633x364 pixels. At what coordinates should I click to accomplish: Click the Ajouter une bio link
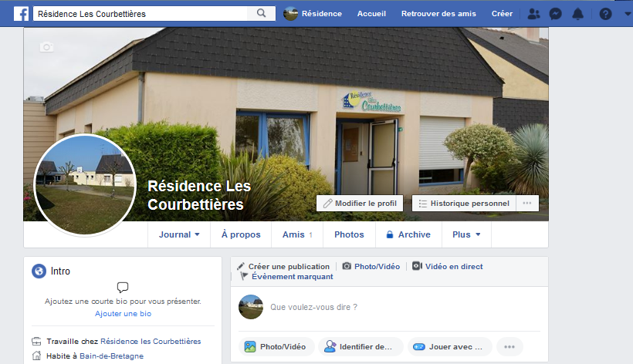(124, 314)
